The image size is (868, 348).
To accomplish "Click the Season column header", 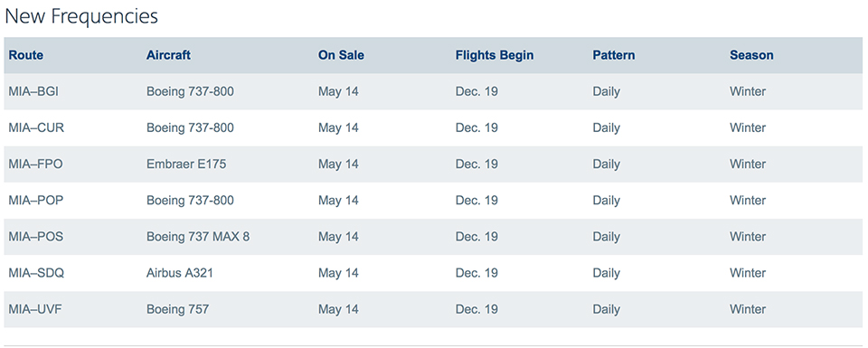I will [x=751, y=55].
